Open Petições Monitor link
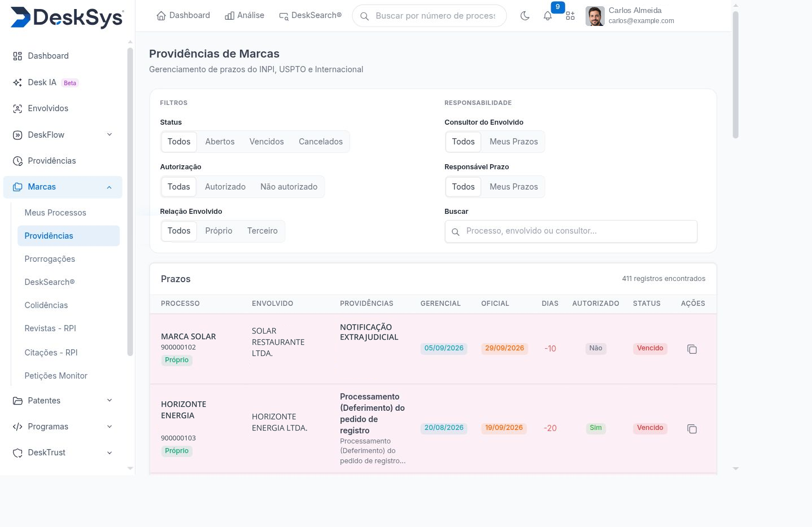This screenshot has height=527, width=812. point(56,376)
